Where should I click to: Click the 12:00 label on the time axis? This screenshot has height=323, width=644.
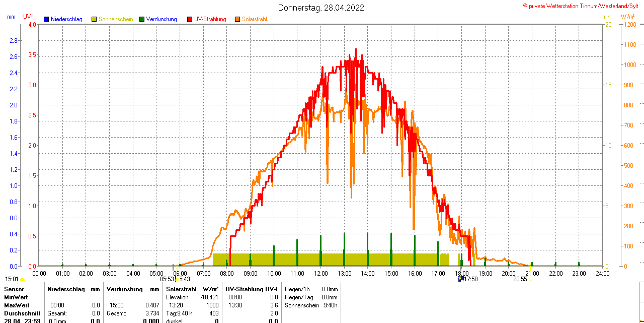(x=321, y=273)
